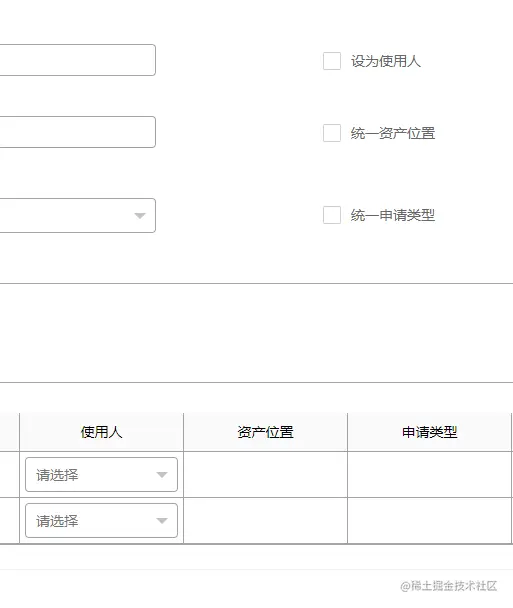Select the 申请类型 column header
513x608 pixels.
click(430, 432)
